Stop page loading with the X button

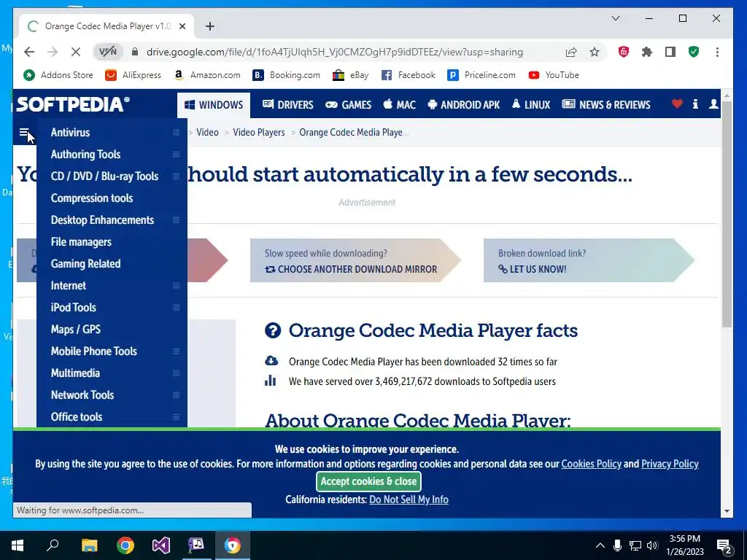[x=76, y=52]
